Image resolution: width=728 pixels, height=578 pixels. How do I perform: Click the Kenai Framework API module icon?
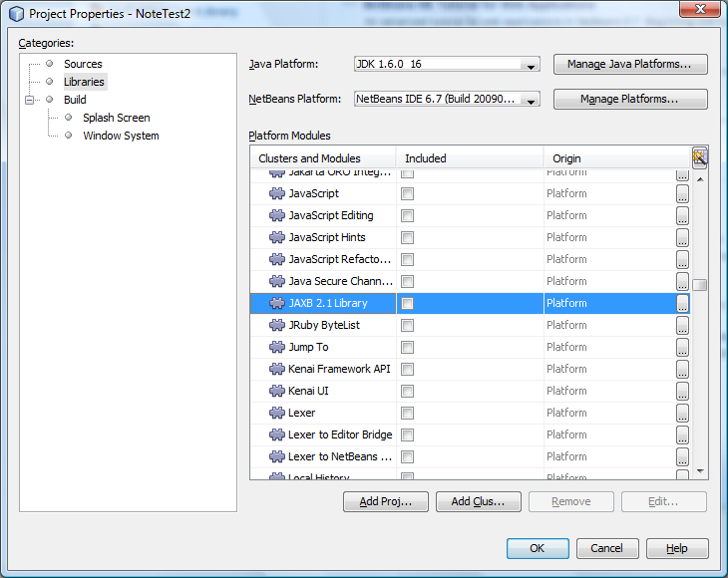click(277, 370)
